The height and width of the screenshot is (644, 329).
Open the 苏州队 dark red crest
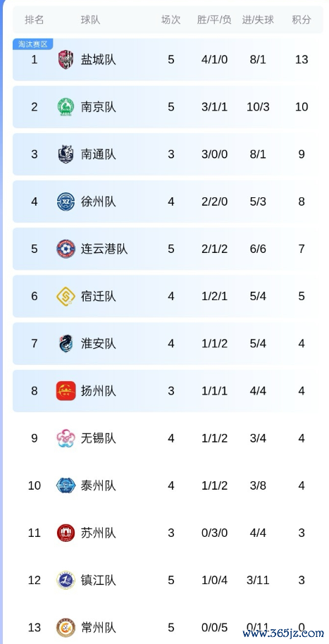pyautogui.click(x=66, y=533)
